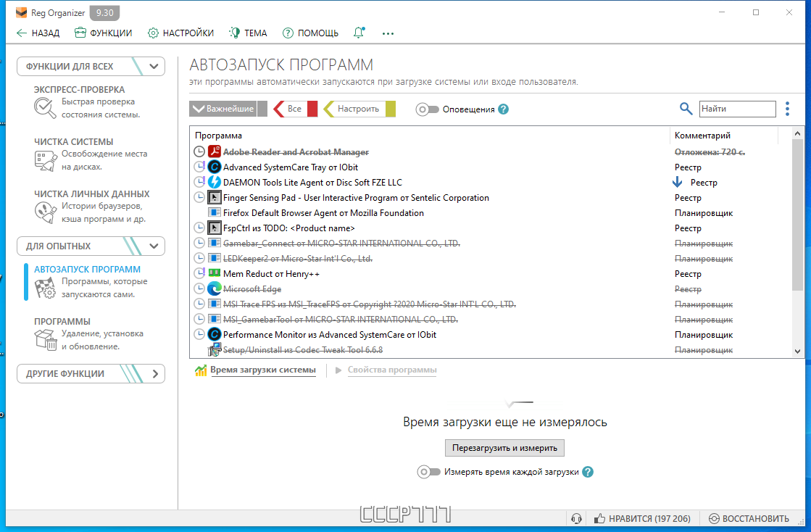Go back with the Назад button

click(x=38, y=33)
